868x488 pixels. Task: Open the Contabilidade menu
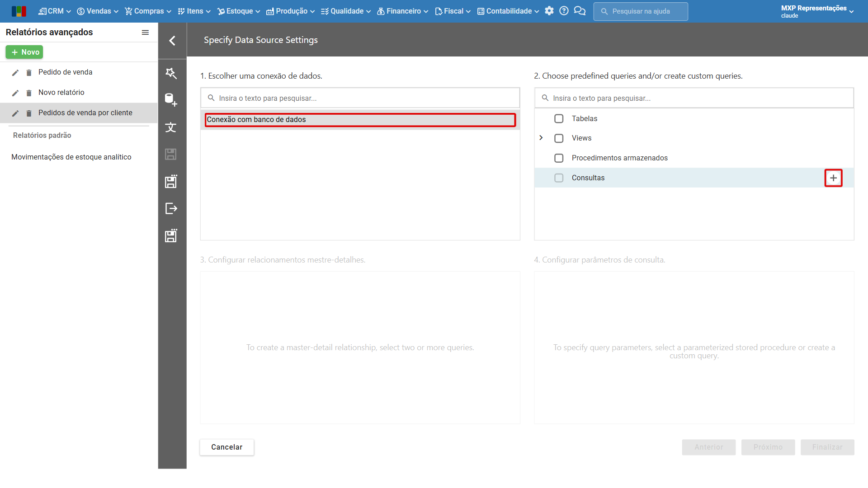pyautogui.click(x=508, y=11)
